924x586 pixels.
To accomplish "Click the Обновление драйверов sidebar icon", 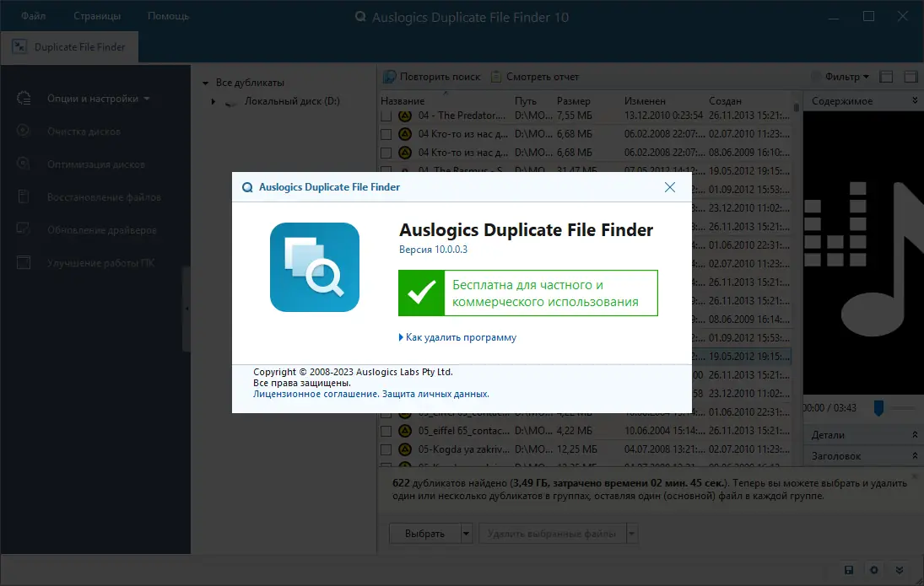I will [24, 229].
